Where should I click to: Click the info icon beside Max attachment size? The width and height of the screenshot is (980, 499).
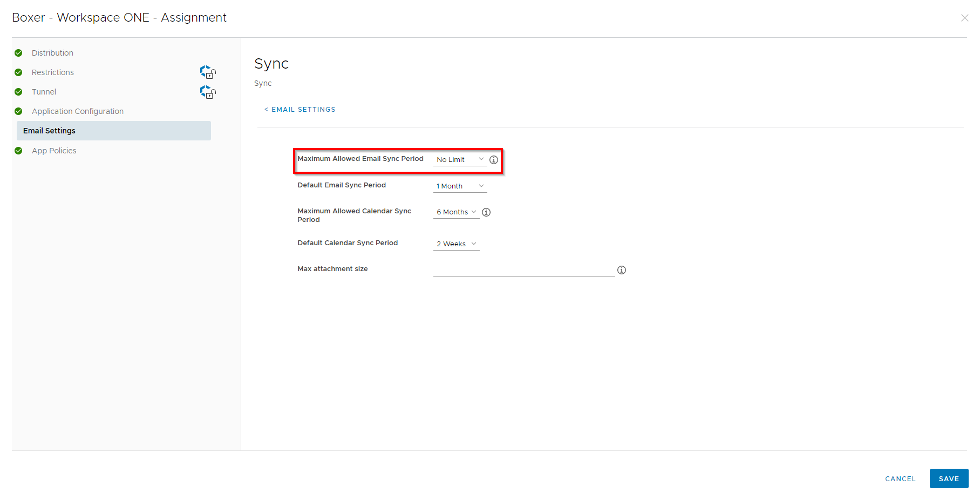coord(622,269)
